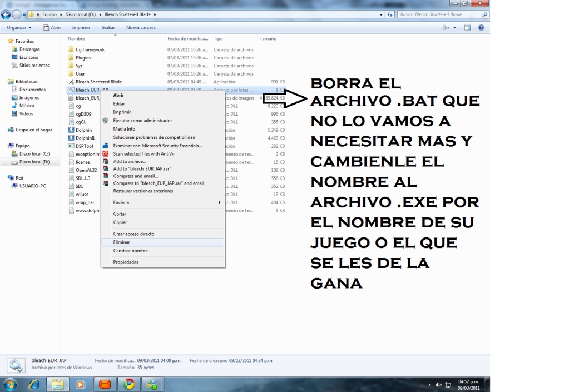Image resolution: width=569 pixels, height=392 pixels.
Task: Open Documentos library in navigation pane
Action: 32,90
